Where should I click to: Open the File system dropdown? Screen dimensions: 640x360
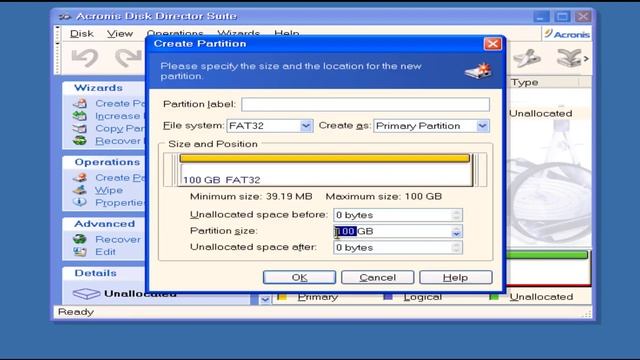pos(306,126)
